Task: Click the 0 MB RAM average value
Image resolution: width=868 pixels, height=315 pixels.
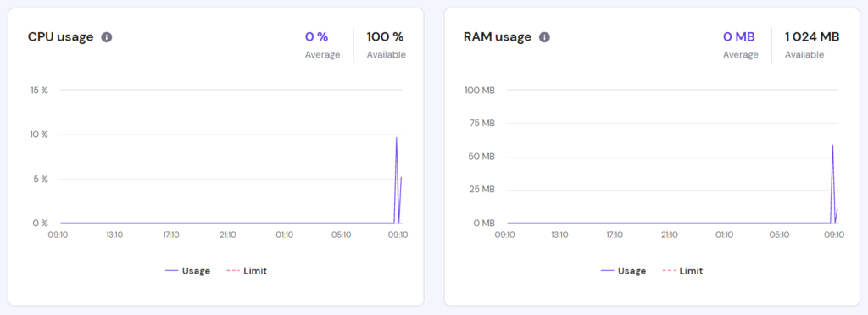Action: tap(739, 37)
